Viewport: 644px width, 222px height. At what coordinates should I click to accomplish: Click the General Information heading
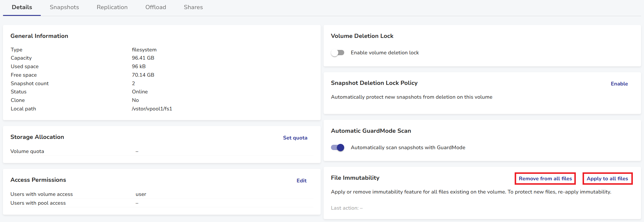tap(39, 36)
